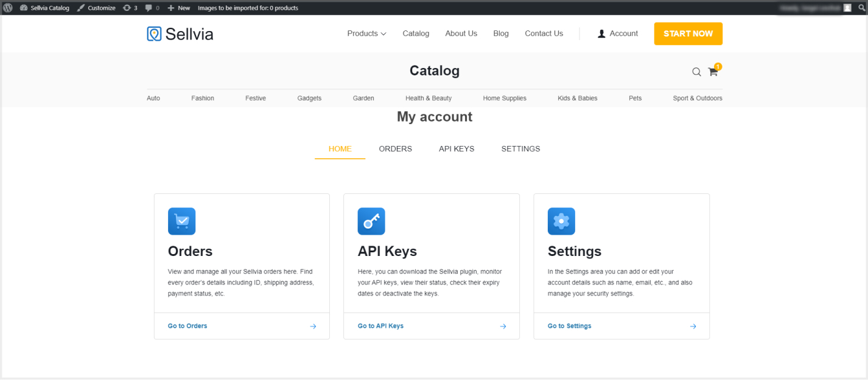The image size is (868, 380).
Task: Browse the Home Supplies category
Action: pos(505,98)
